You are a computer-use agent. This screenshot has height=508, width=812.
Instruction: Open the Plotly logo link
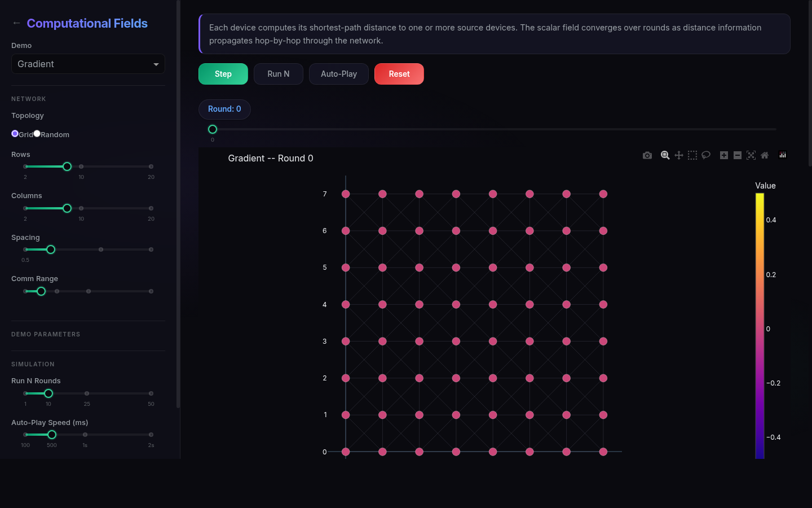(x=783, y=155)
